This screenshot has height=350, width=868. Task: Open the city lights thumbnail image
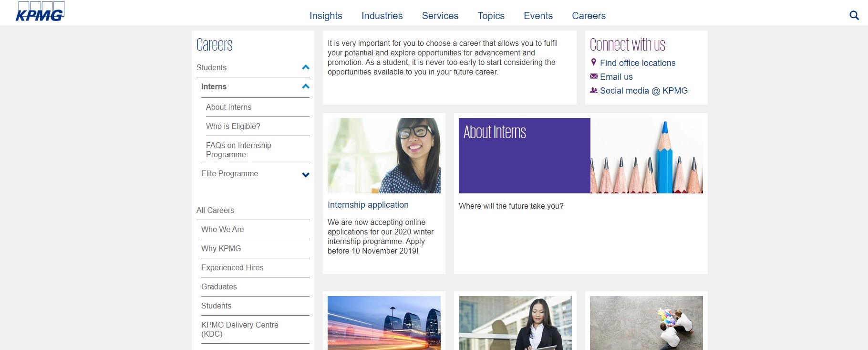click(x=384, y=323)
